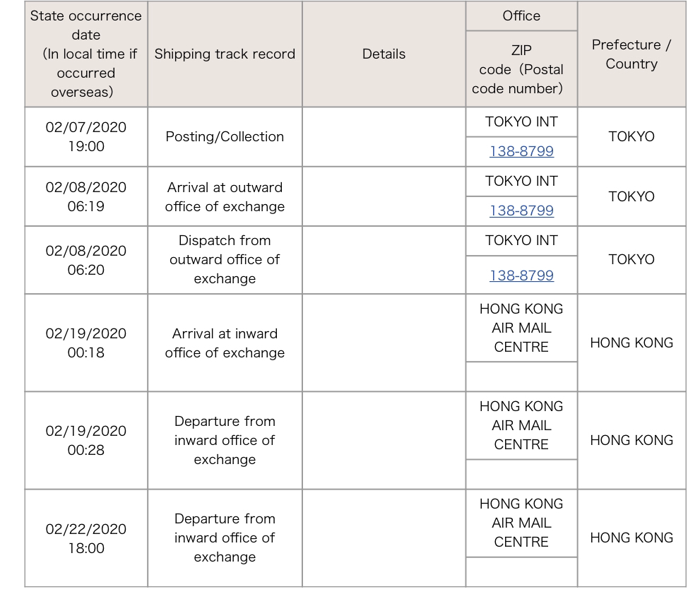The image size is (700, 599).
Task: Select the 02/19/2020 00:28 date cell
Action: (x=86, y=440)
